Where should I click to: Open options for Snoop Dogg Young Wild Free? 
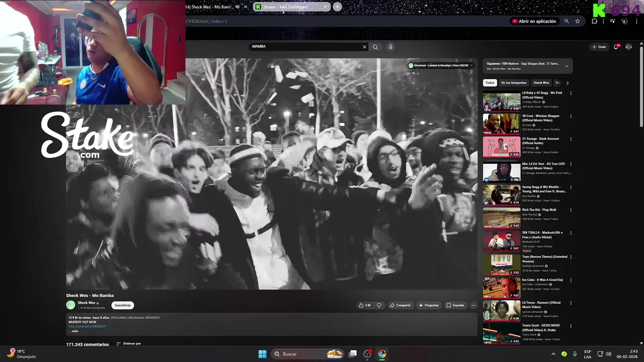[571, 187]
